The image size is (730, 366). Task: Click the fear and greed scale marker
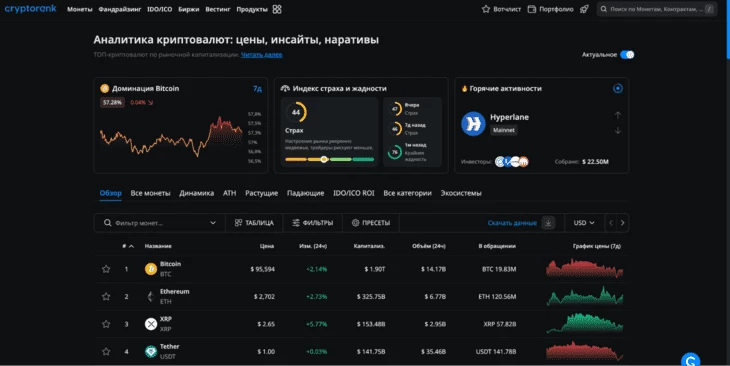point(324,159)
